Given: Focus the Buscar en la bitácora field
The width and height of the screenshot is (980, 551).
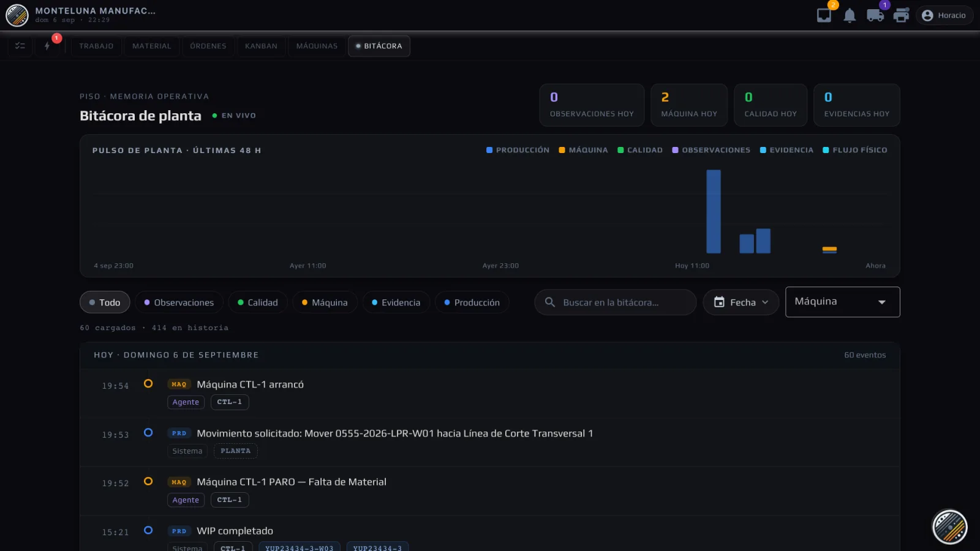Looking at the screenshot, I should click(616, 302).
